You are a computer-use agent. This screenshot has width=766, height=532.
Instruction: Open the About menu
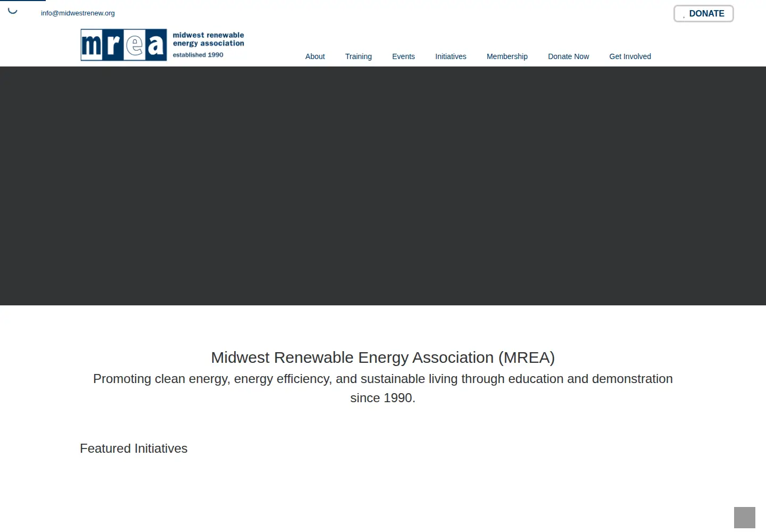click(315, 56)
